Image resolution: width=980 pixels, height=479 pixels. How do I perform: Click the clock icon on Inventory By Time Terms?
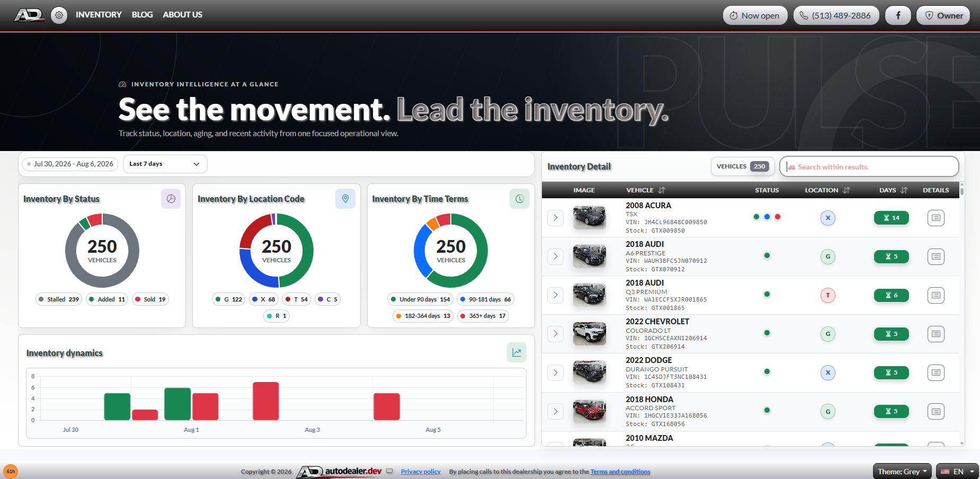click(520, 199)
